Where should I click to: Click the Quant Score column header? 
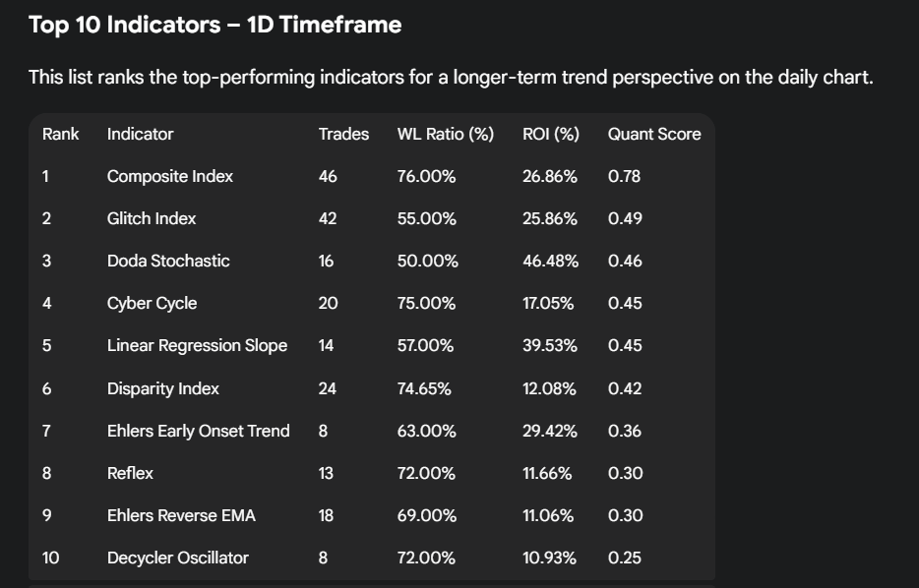(x=653, y=134)
